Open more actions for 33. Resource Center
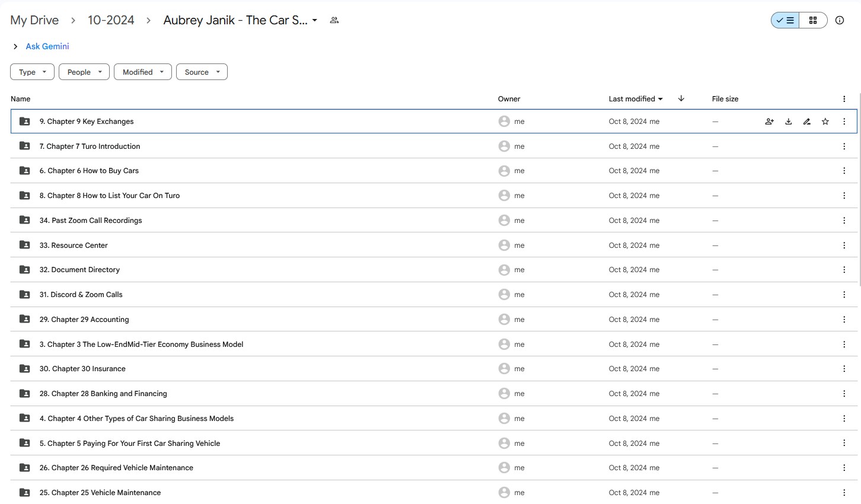 pyautogui.click(x=844, y=245)
